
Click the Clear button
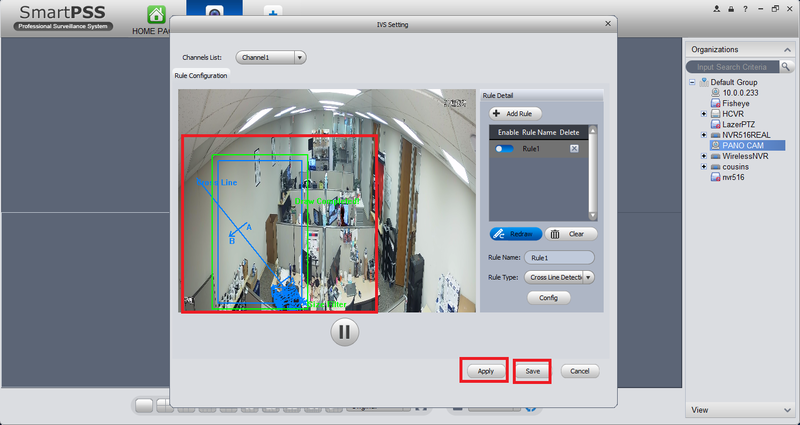tap(571, 234)
